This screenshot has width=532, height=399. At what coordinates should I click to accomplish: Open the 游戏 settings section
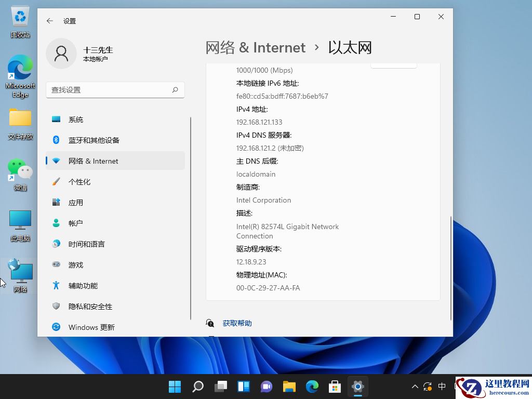[75, 264]
